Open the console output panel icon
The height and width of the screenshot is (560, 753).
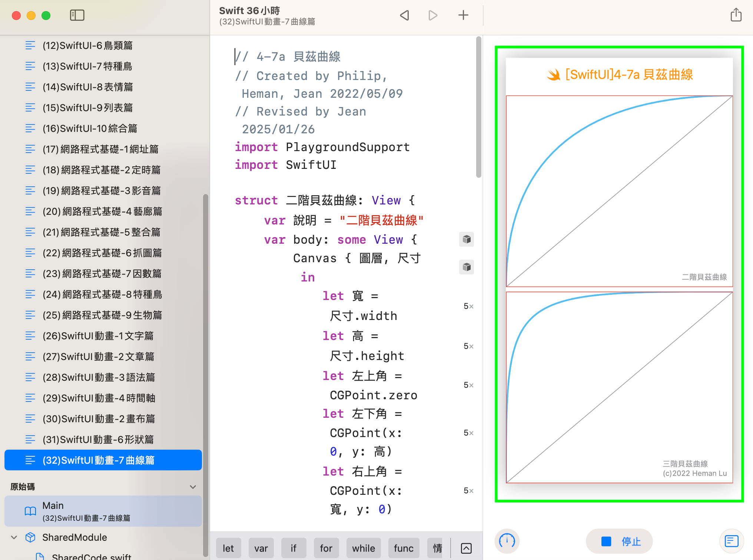coord(732,541)
